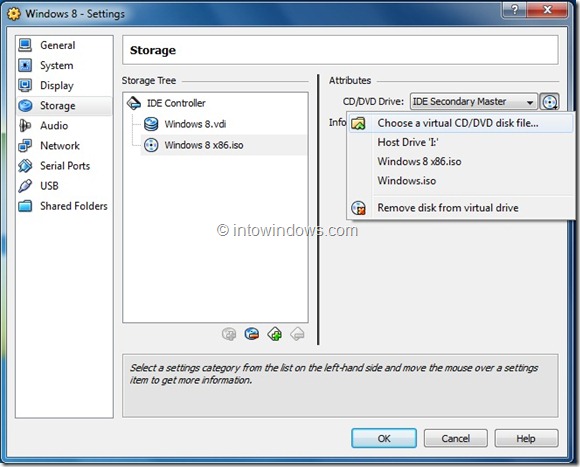Open the General settings category
This screenshot has width=580, height=467.
(64, 45)
